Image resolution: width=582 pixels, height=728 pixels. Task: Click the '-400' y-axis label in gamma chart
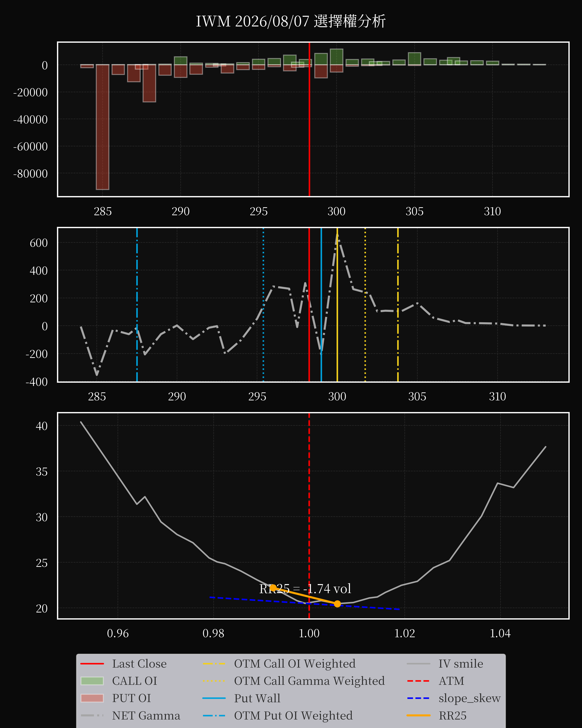[x=36, y=382]
